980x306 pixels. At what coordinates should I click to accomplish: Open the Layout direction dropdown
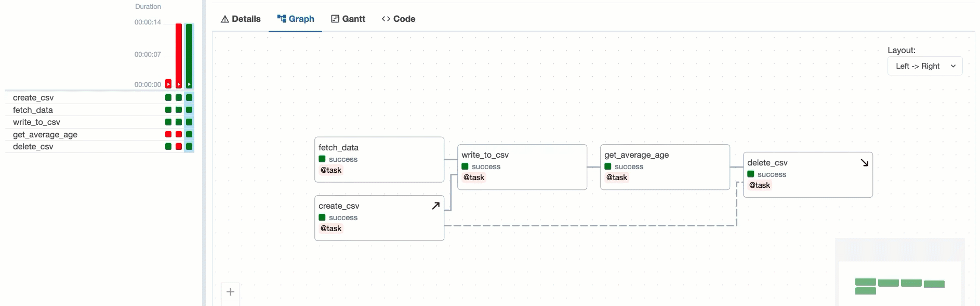point(924,66)
